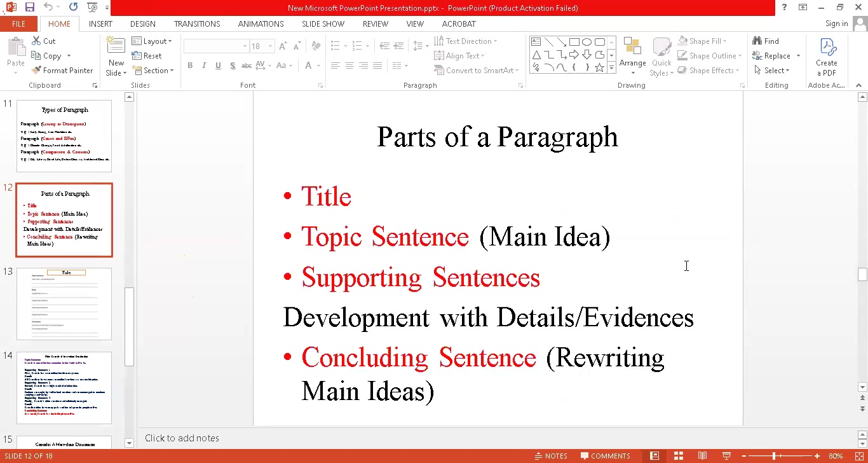
Task: Open the Layout dropdown
Action: [152, 41]
